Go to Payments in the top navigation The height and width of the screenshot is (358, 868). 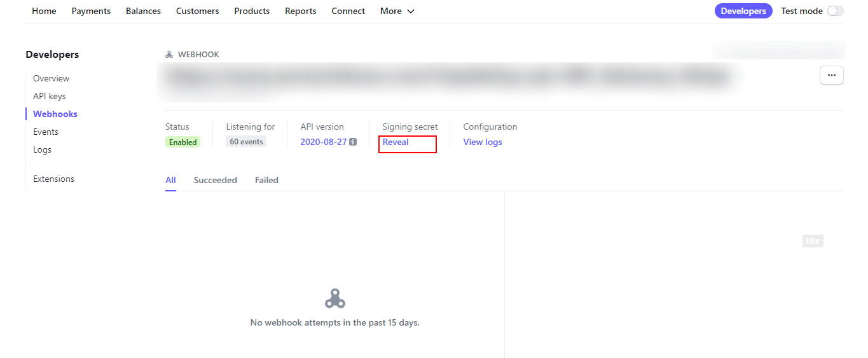[x=91, y=11]
